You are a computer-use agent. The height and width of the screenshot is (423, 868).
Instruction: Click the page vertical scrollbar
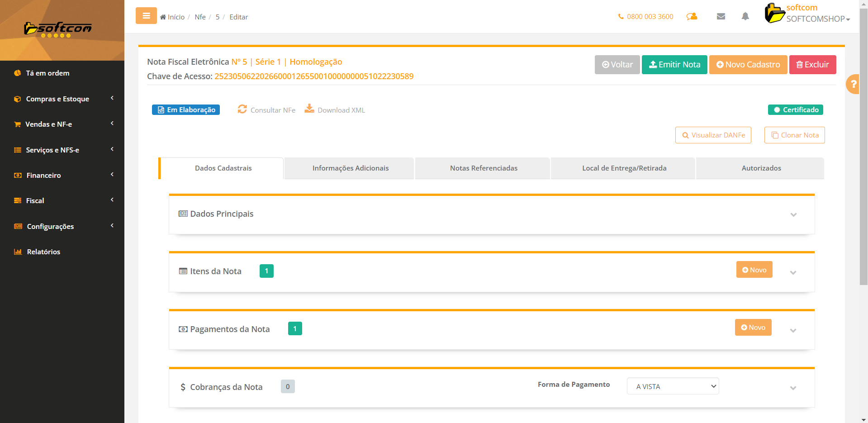point(863,145)
